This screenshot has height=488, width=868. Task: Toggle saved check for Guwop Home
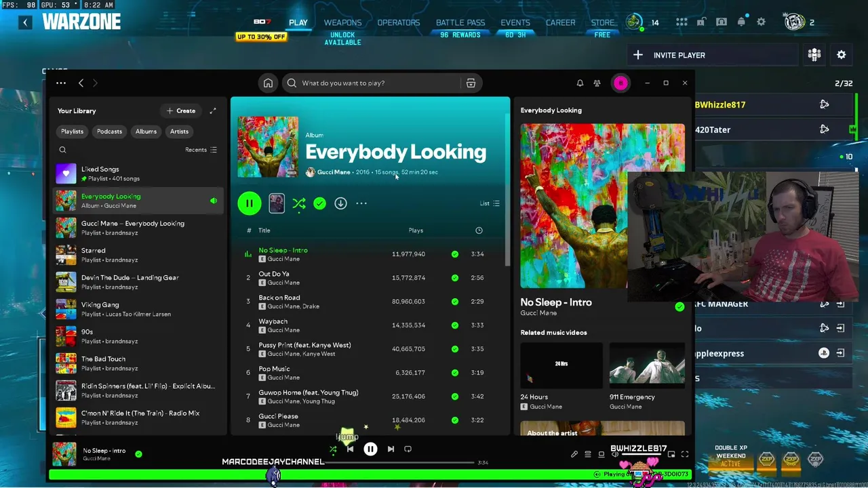454,396
